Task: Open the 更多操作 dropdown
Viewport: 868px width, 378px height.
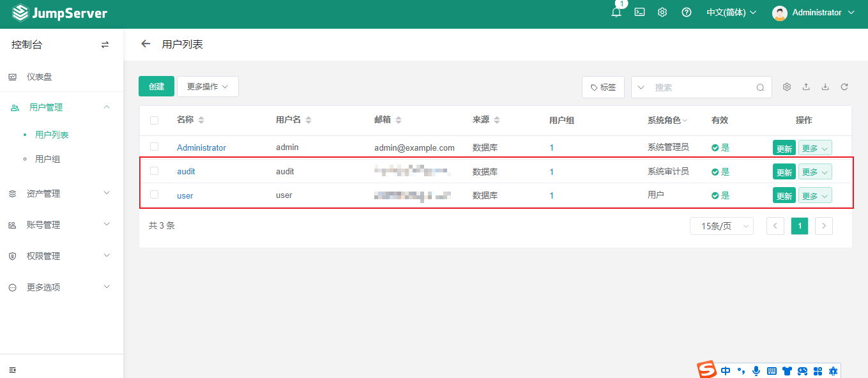Action: coord(207,86)
